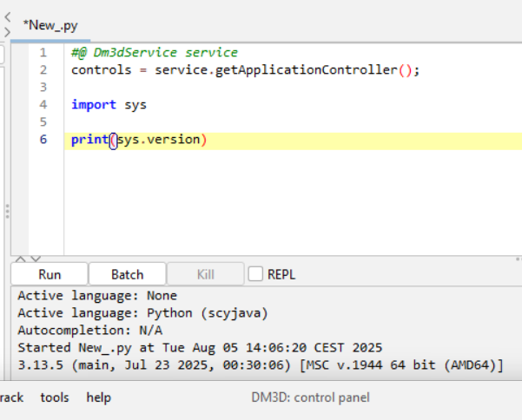Viewport: 522px width, 420px height.
Task: Open the partially visible track menu
Action: tap(11, 397)
